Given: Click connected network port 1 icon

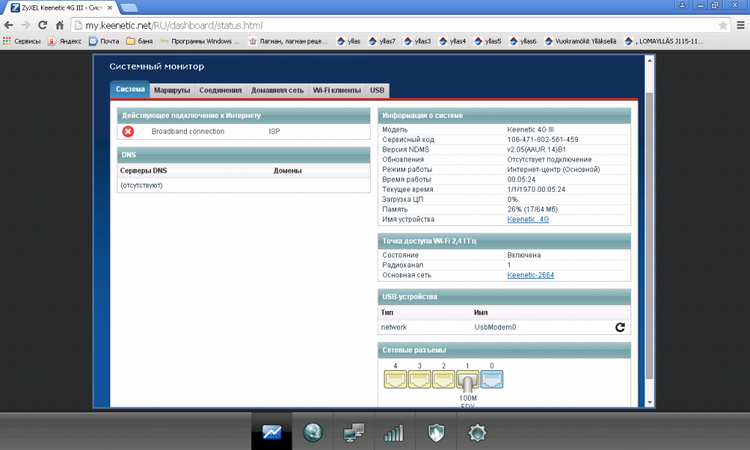Looking at the screenshot, I should 467,380.
